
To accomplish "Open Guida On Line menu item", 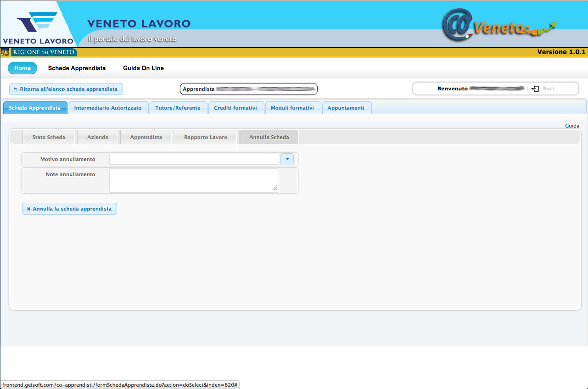I will tap(143, 68).
